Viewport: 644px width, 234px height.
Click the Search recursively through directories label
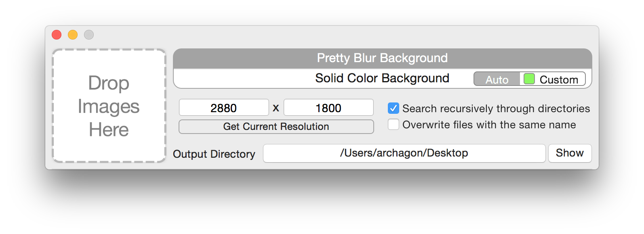point(496,109)
